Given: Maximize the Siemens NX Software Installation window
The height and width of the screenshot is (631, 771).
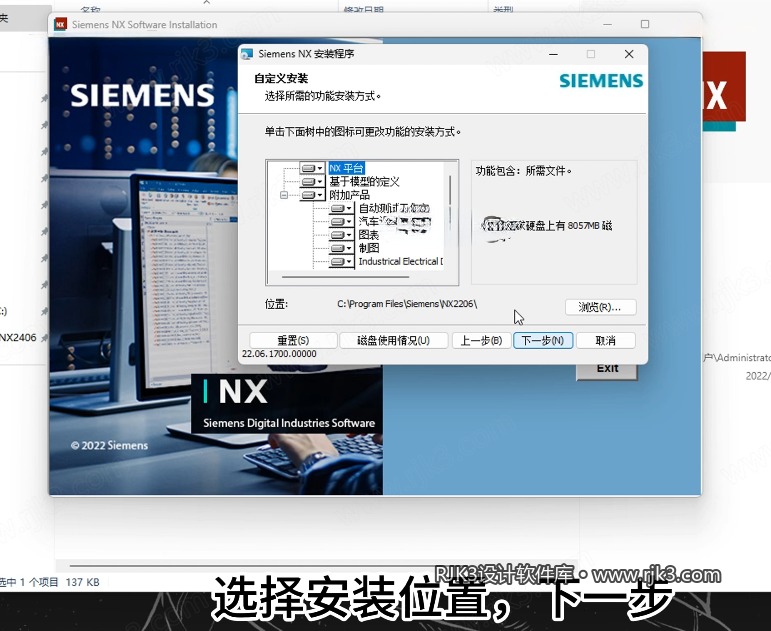Looking at the screenshot, I should 645,24.
